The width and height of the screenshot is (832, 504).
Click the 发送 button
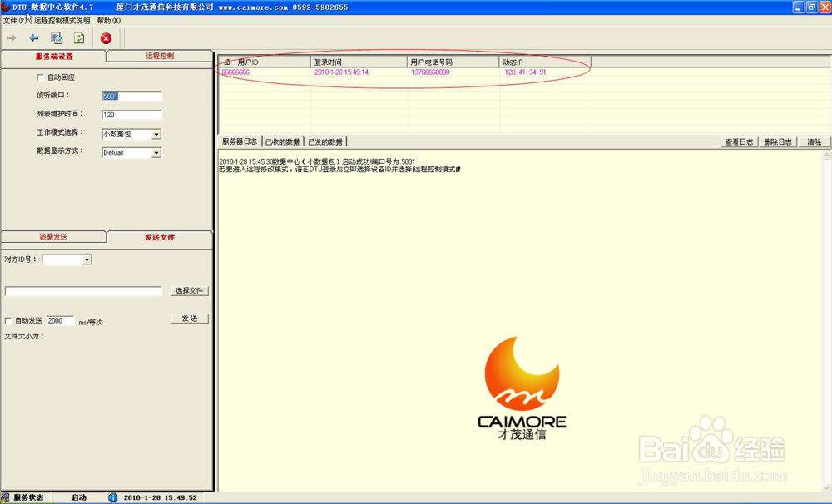click(190, 319)
